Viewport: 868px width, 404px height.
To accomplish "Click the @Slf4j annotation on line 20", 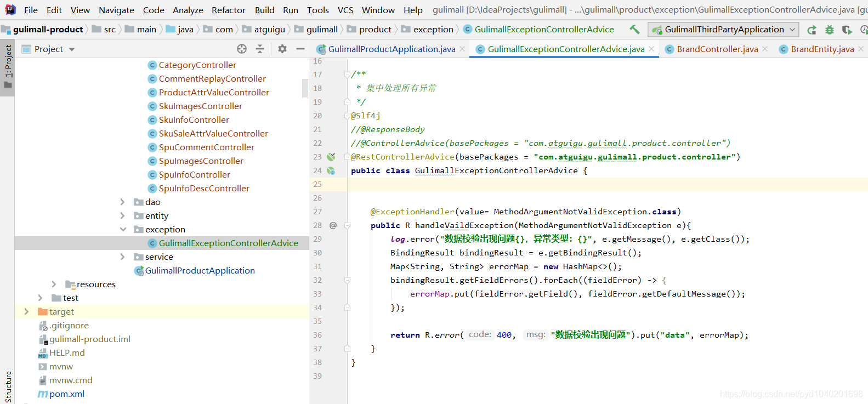I will coord(365,116).
